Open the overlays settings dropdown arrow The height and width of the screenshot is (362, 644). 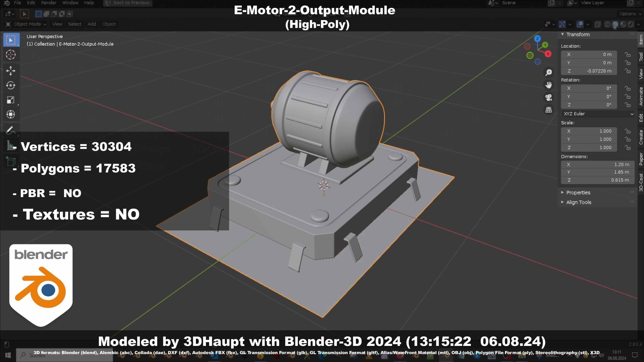[587, 24]
